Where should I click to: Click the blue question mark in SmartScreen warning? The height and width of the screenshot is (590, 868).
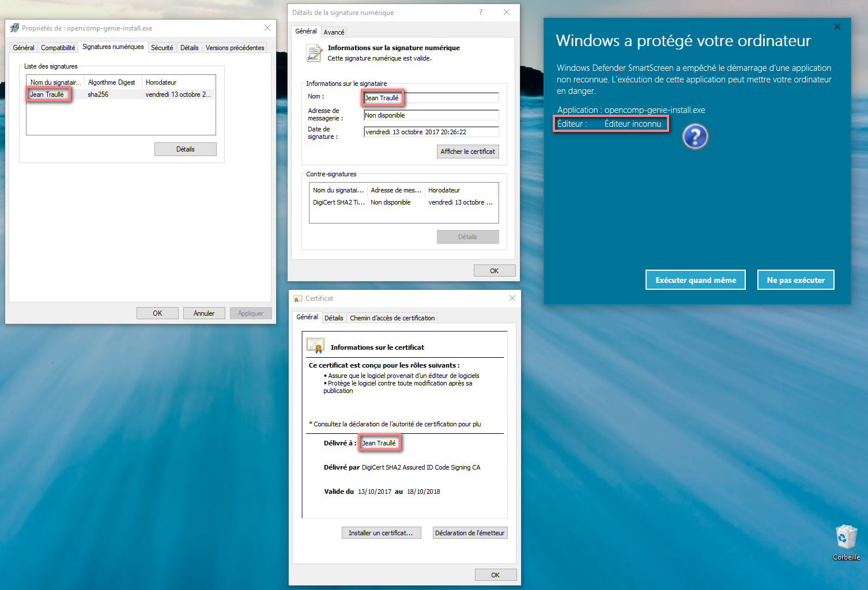tap(695, 137)
